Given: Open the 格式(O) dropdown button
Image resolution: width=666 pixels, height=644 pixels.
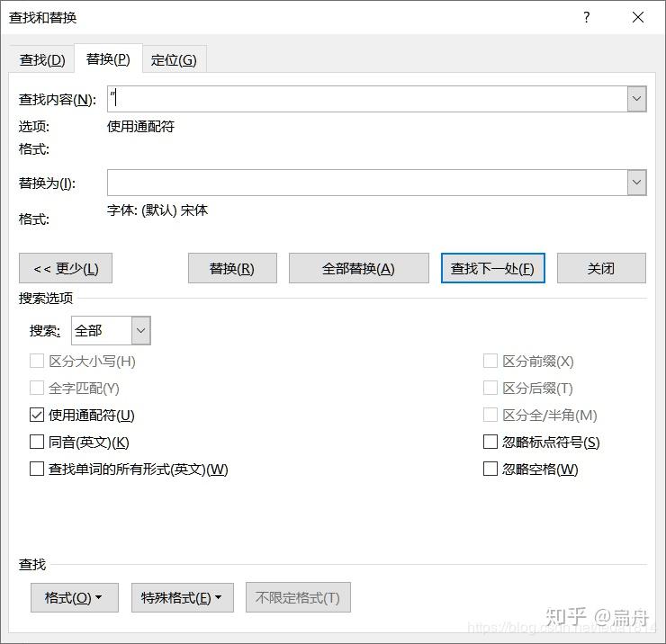Looking at the screenshot, I should [x=75, y=598].
